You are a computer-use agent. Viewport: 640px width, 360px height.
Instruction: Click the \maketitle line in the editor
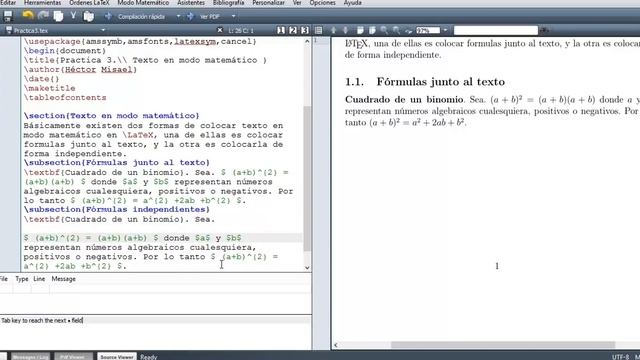click(49, 88)
